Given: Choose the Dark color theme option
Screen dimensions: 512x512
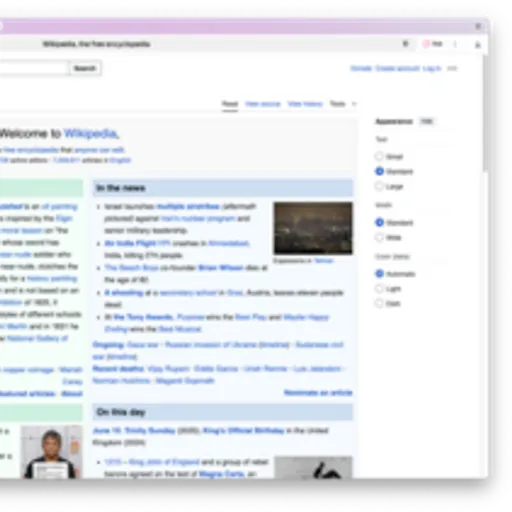Looking at the screenshot, I should point(379,303).
